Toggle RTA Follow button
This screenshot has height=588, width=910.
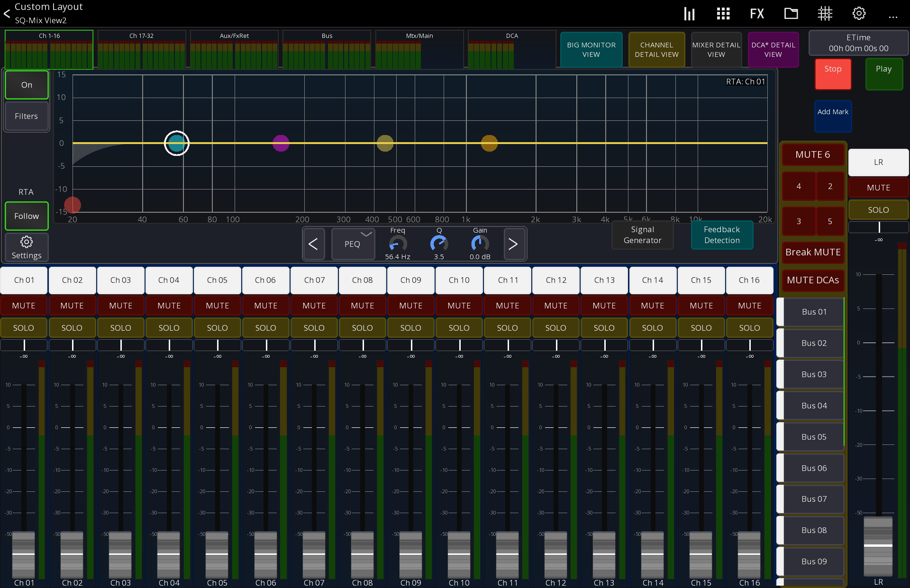click(27, 216)
